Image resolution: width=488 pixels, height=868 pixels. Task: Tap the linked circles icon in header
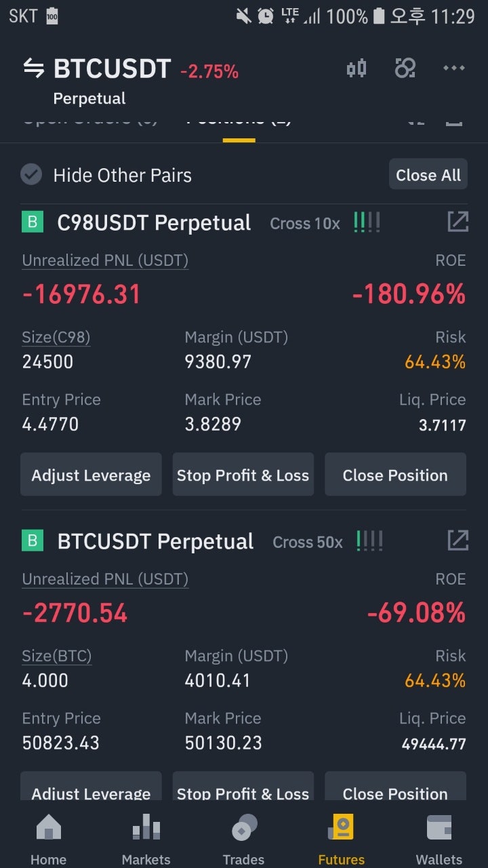(405, 68)
